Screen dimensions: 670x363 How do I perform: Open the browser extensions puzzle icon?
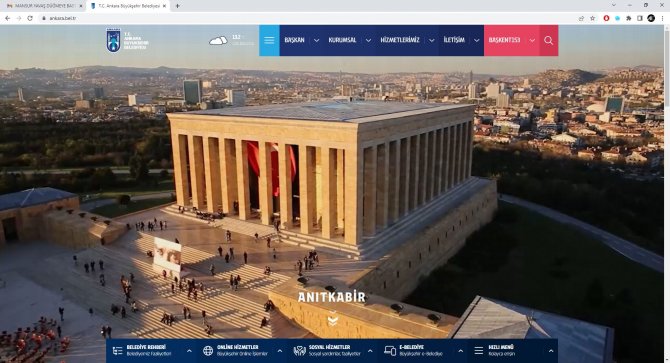coord(629,18)
